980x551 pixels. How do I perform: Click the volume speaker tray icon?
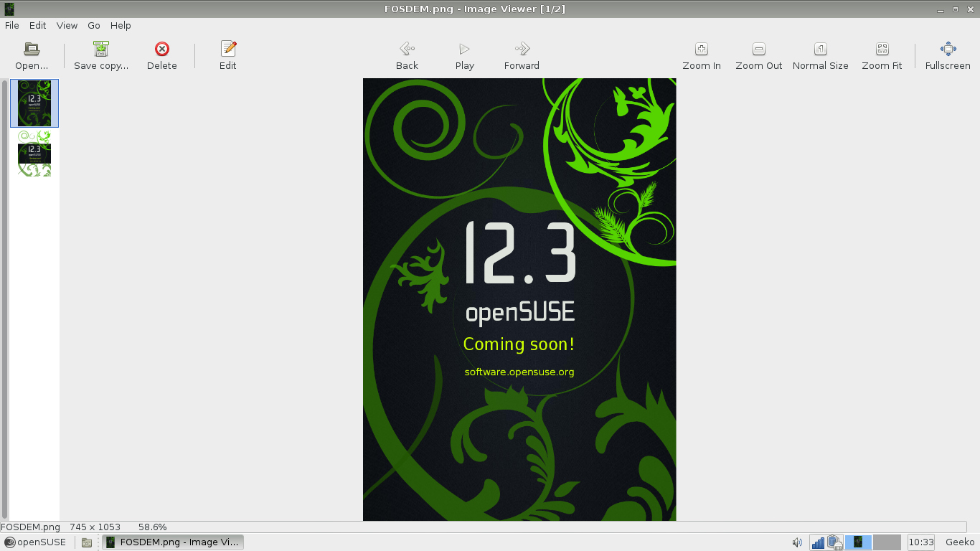click(797, 542)
